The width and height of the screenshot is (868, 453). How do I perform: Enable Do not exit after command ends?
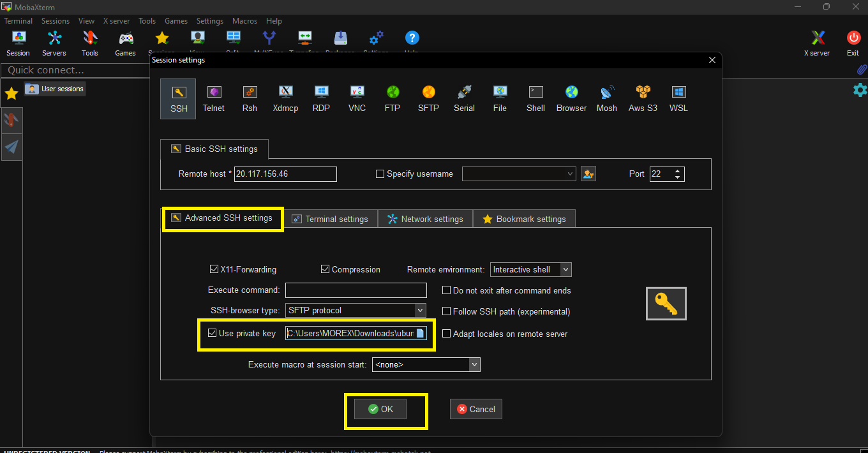(447, 290)
